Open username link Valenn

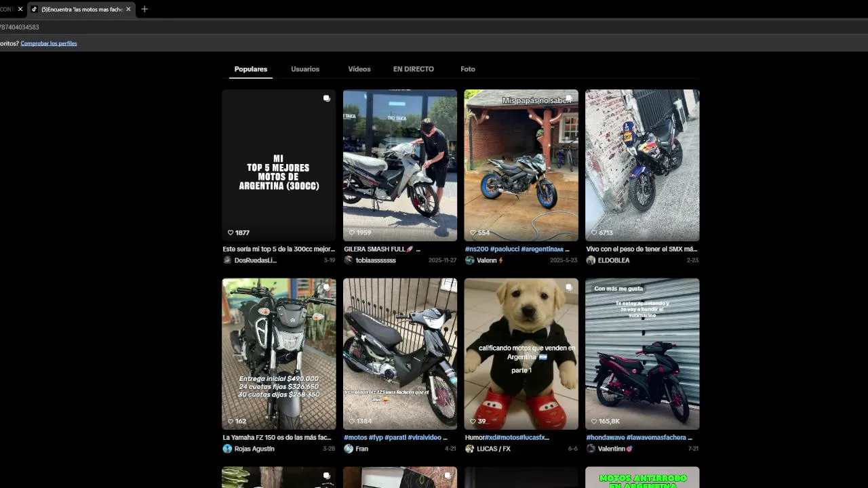click(487, 260)
